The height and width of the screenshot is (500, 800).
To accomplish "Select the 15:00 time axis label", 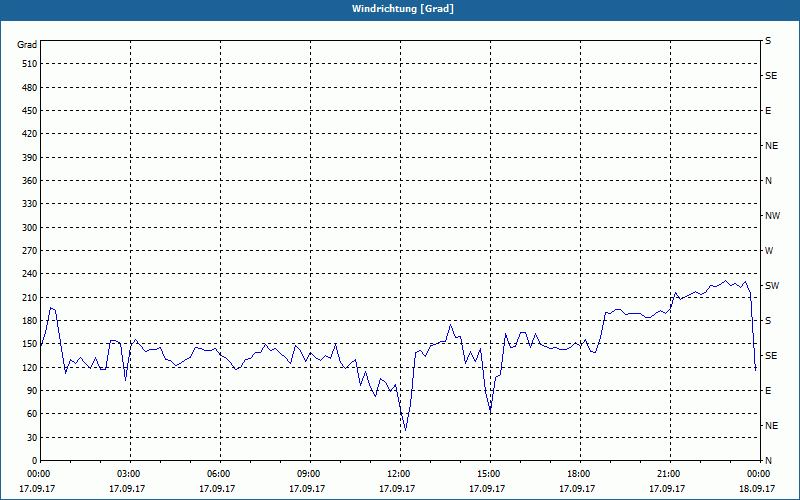I will click(x=490, y=474).
